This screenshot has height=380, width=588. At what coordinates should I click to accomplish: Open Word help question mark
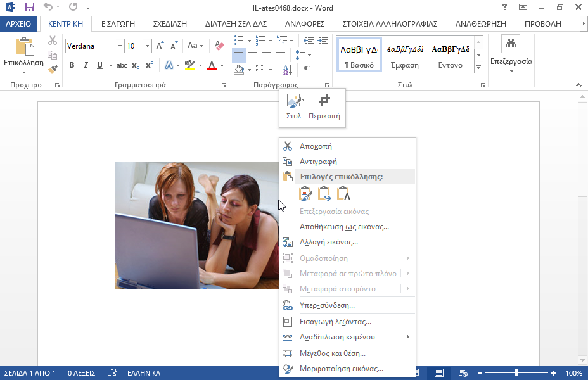(x=504, y=7)
